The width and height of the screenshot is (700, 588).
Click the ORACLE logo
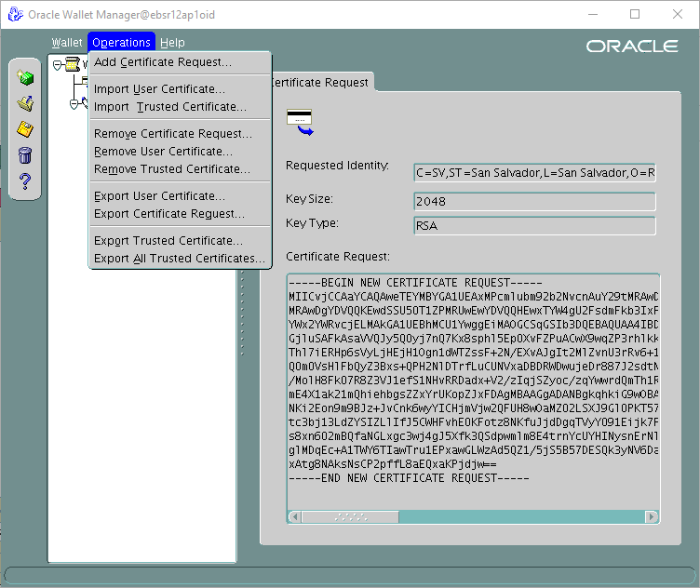coord(632,47)
